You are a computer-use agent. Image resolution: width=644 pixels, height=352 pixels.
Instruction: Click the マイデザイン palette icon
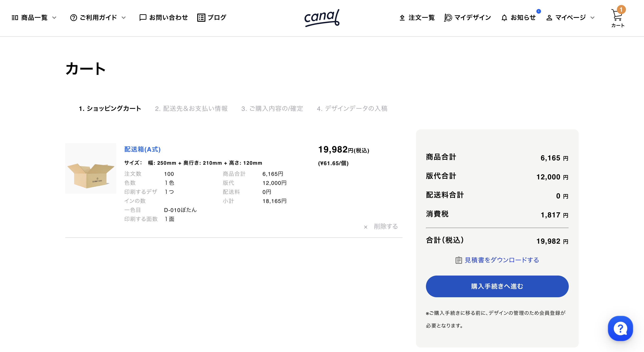click(x=448, y=17)
